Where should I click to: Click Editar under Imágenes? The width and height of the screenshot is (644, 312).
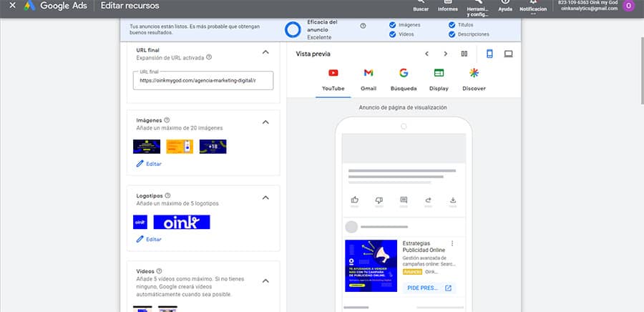coord(149,164)
